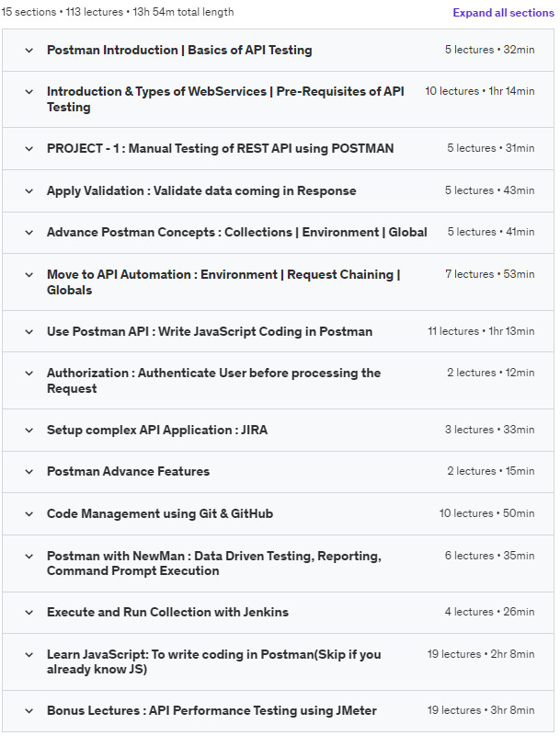560x736 pixels.
Task: Click '10 lectures • 50min' duration text
Action: [x=486, y=513]
